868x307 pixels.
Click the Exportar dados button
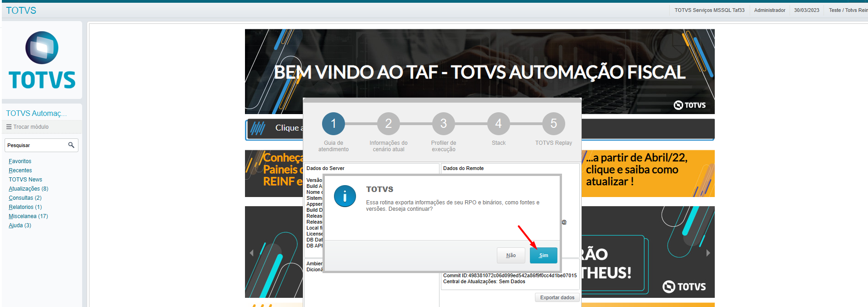[557, 297]
